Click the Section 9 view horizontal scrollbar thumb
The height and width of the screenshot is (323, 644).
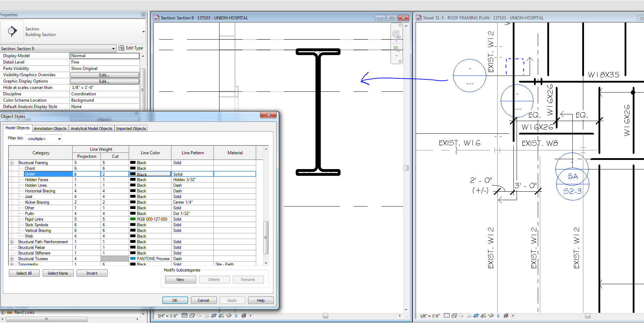[325, 316]
